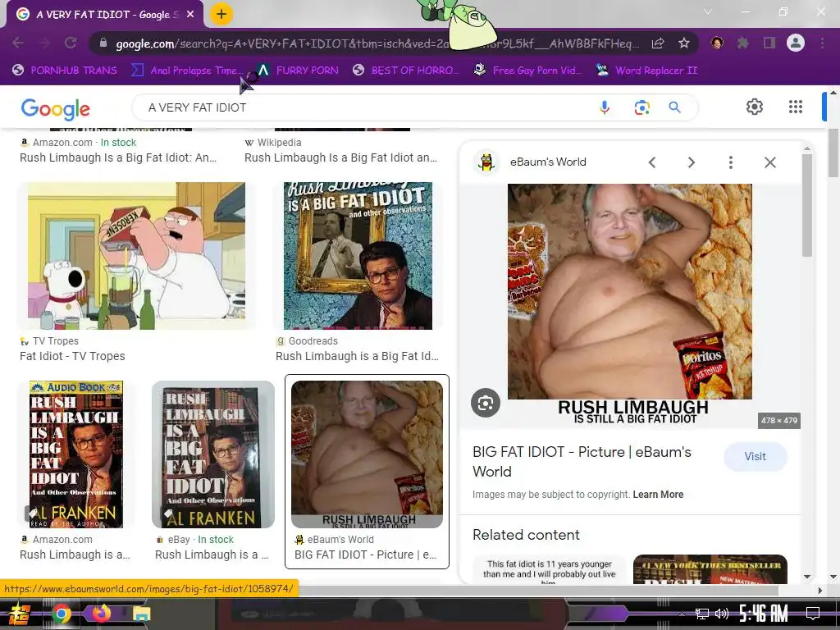Open the volume control in system tray
The width and height of the screenshot is (840, 630).
click(x=722, y=614)
